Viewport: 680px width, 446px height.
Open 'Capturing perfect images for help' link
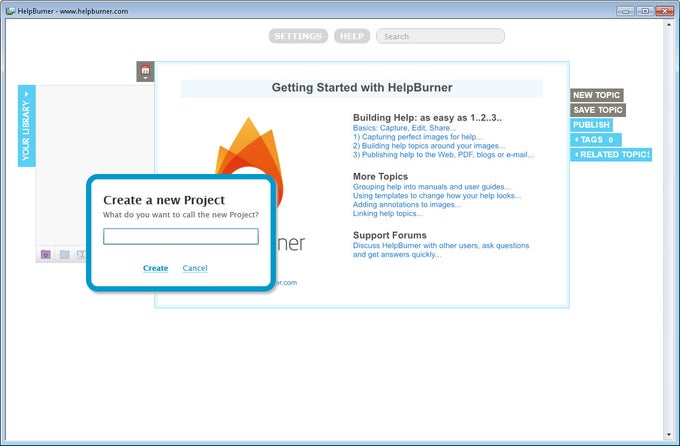click(417, 137)
